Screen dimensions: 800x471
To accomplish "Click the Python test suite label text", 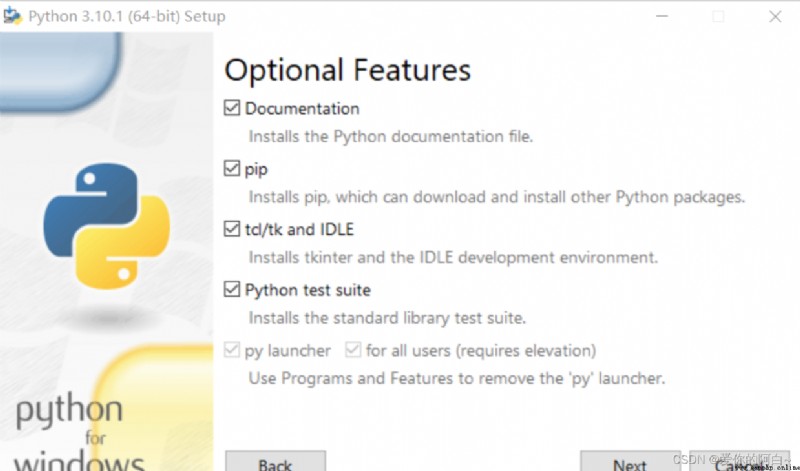I will (x=308, y=290).
